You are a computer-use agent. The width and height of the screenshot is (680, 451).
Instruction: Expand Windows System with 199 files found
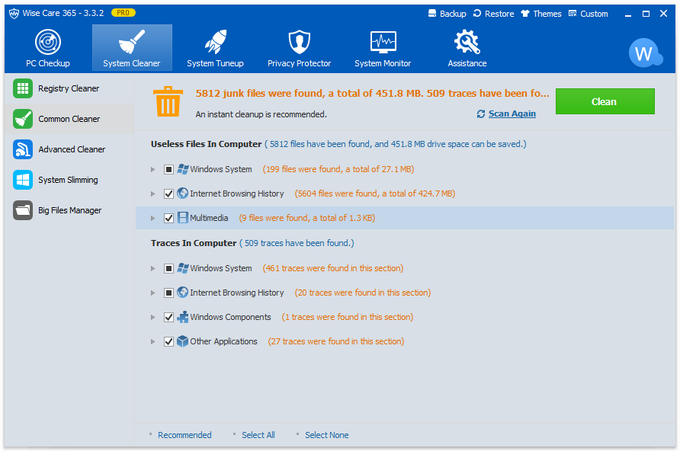click(x=153, y=169)
